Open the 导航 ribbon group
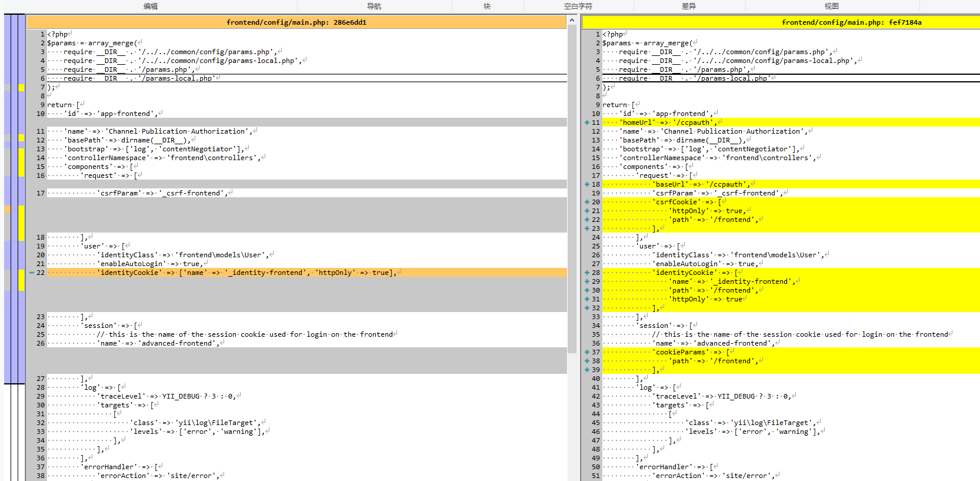The height and width of the screenshot is (481, 980). click(374, 6)
